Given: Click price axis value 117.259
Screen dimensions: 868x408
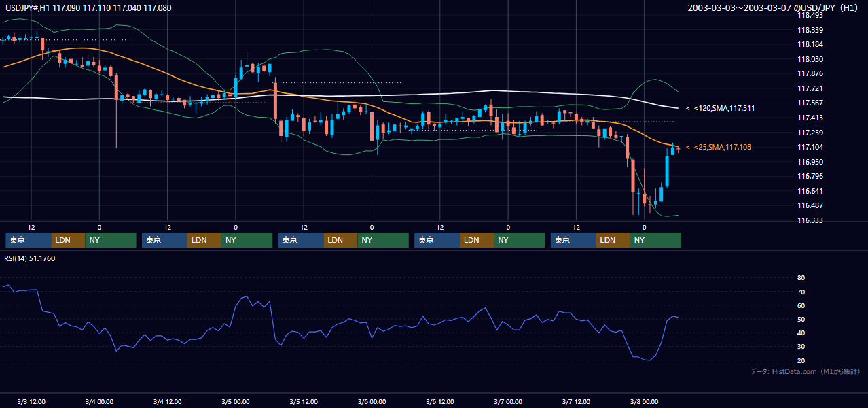Looking at the screenshot, I should tap(810, 133).
